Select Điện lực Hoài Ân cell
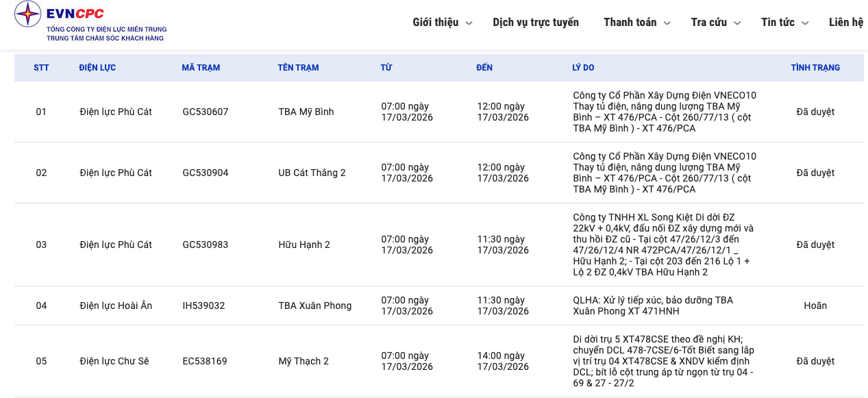 [x=116, y=306]
